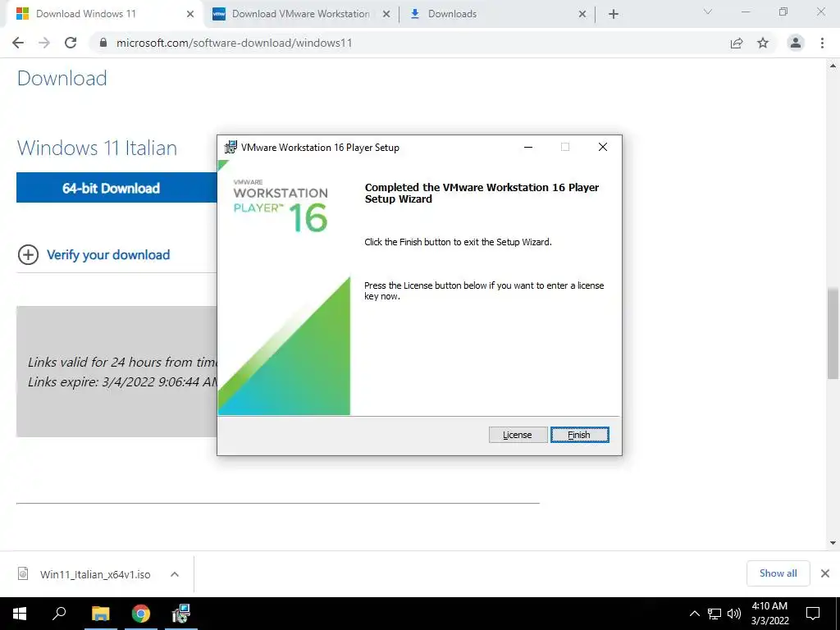Minimize the Chrome window
Viewport: 840px width, 630px height.
click(x=746, y=11)
